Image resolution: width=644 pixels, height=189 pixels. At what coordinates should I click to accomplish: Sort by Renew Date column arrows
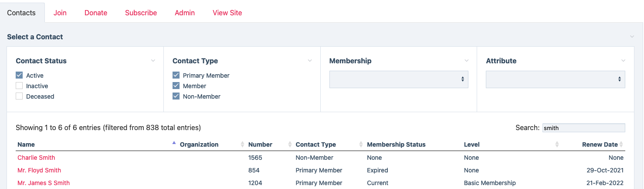click(x=622, y=144)
